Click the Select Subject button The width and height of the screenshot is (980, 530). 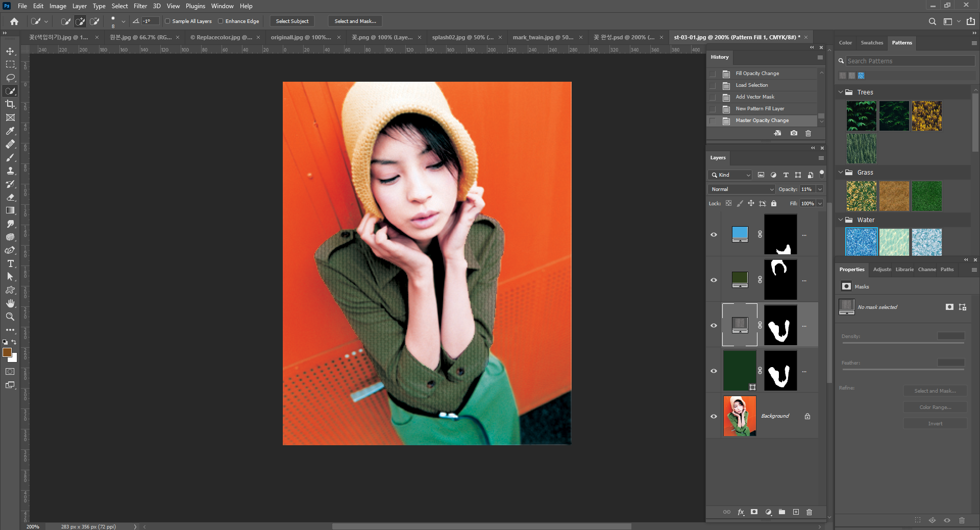pos(292,21)
